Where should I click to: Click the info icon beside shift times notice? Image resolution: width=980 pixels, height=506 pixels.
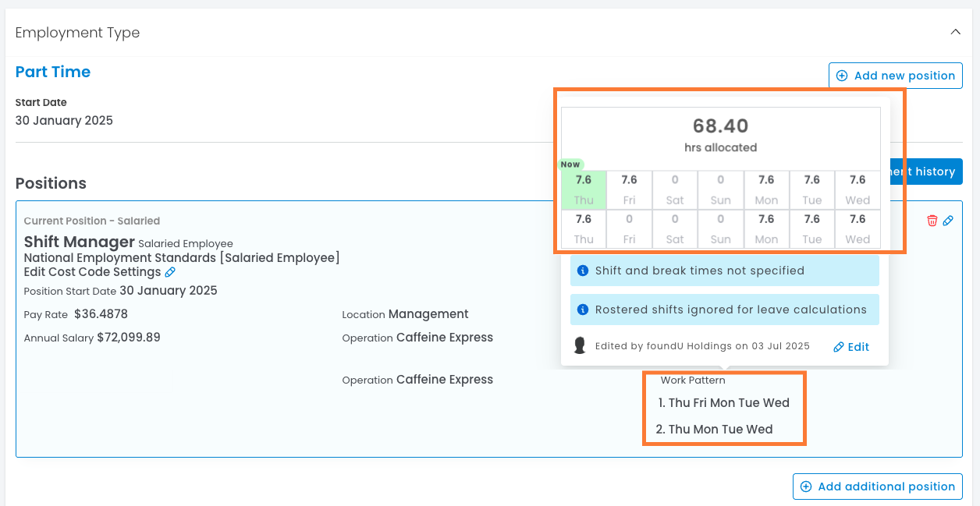(582, 271)
